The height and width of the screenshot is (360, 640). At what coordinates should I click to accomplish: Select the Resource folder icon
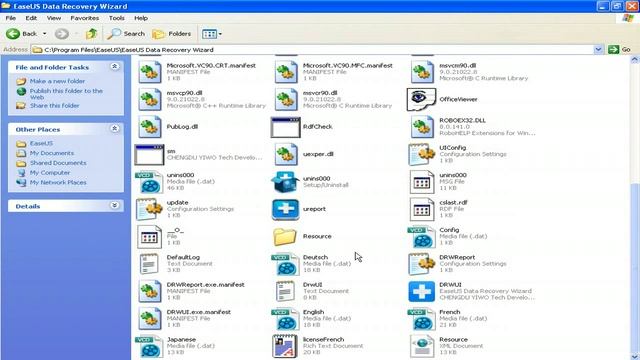tap(285, 237)
